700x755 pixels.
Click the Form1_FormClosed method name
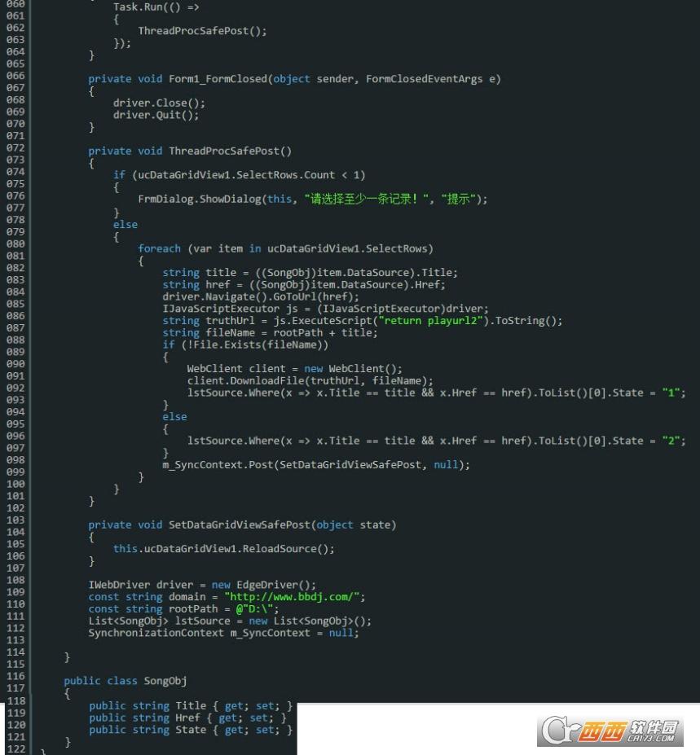(x=218, y=79)
